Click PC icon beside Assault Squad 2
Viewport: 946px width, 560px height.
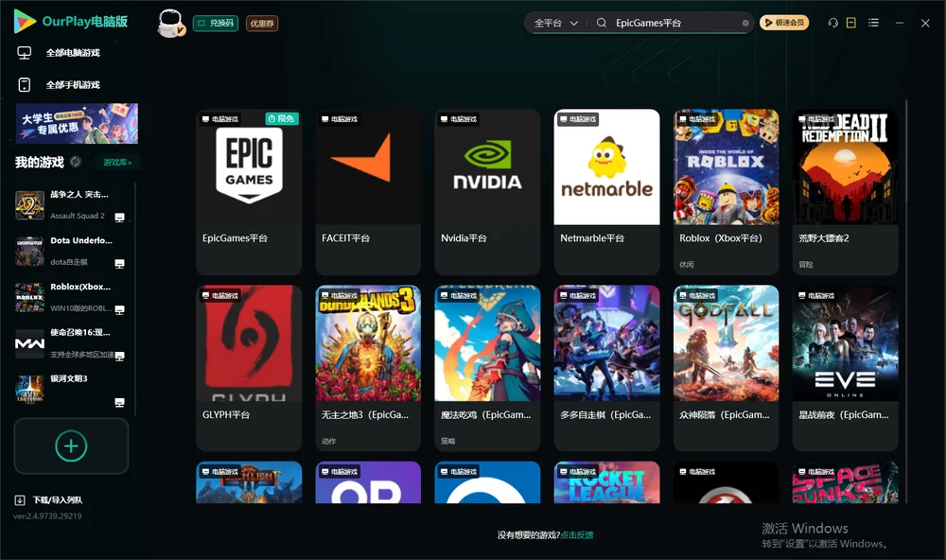coord(119,218)
